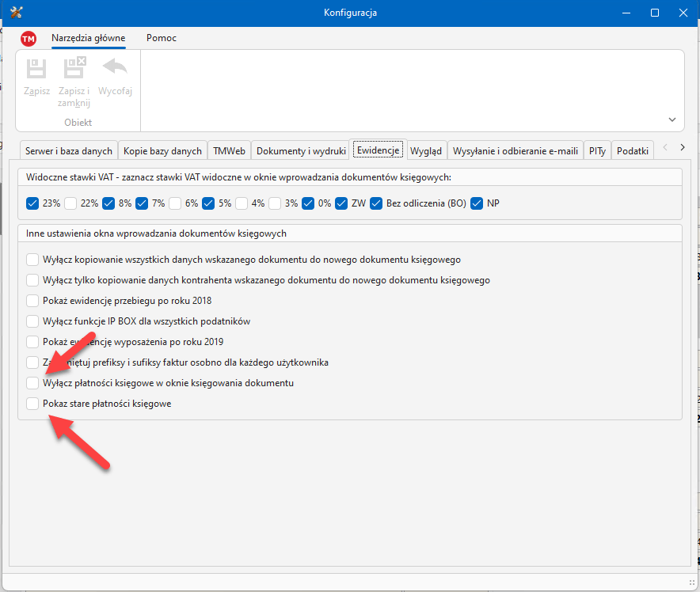
Task: Open the Pomoc menu tab
Action: tap(162, 38)
